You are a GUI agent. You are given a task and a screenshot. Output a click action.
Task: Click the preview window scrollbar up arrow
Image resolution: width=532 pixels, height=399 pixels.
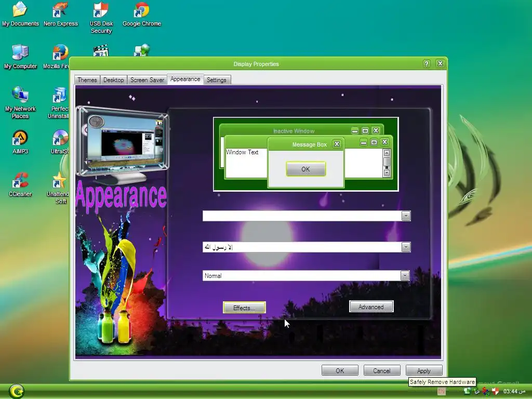tap(387, 153)
